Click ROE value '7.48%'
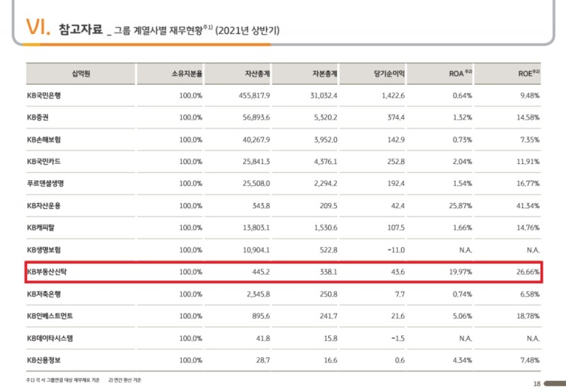566x392 pixels. 530,360
